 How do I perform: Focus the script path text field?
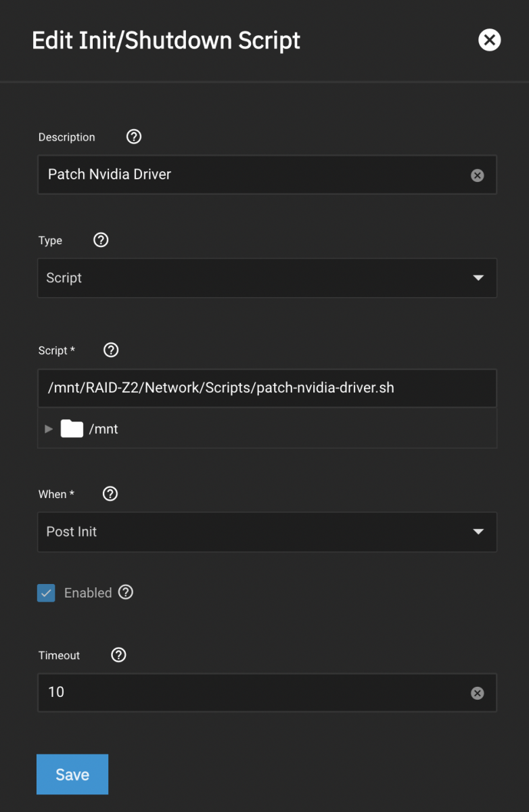pyautogui.click(x=267, y=388)
